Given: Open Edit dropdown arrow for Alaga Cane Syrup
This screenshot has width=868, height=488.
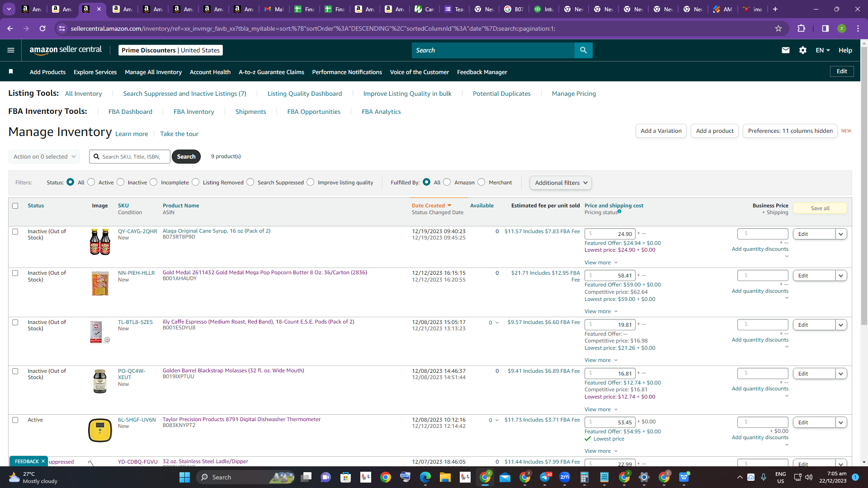Looking at the screenshot, I should coord(841,234).
